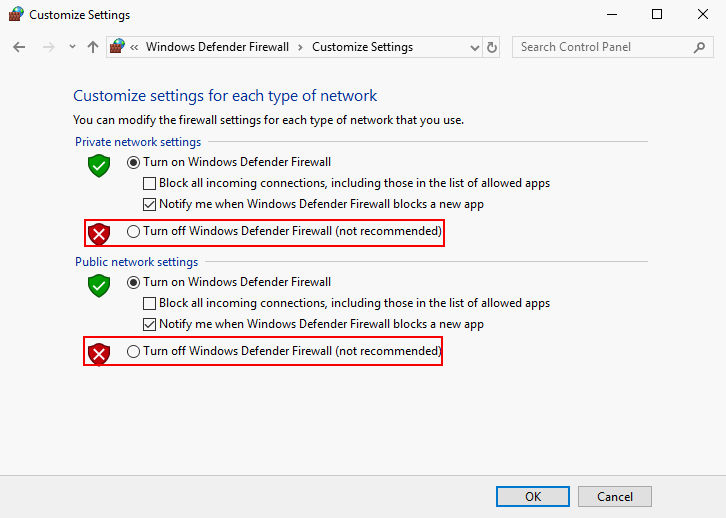Confirm changes with the OK button
This screenshot has width=726, height=518.
click(x=533, y=497)
